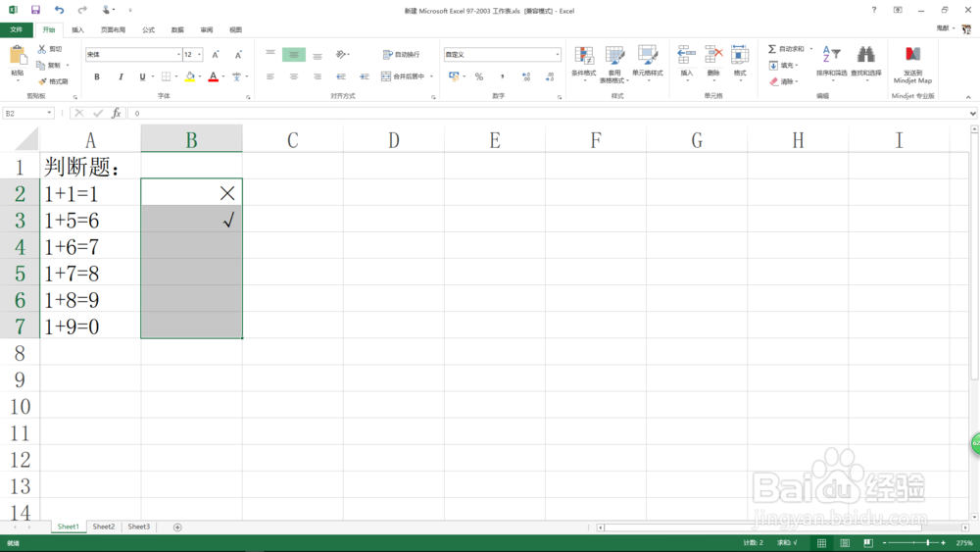Switch to Sheet2 tab
The width and height of the screenshot is (980, 552).
point(104,527)
